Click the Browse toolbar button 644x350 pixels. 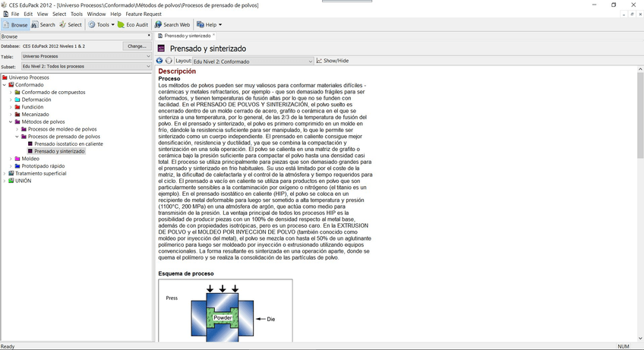click(15, 24)
